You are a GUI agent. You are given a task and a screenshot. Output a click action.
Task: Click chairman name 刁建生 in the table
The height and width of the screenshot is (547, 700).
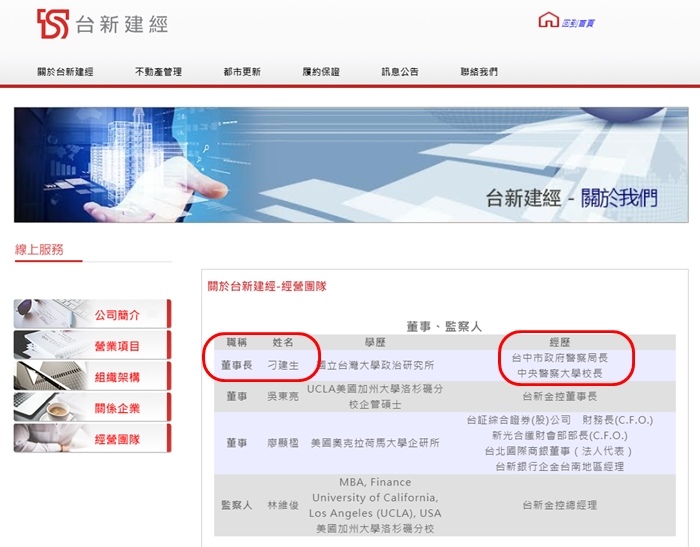(283, 365)
